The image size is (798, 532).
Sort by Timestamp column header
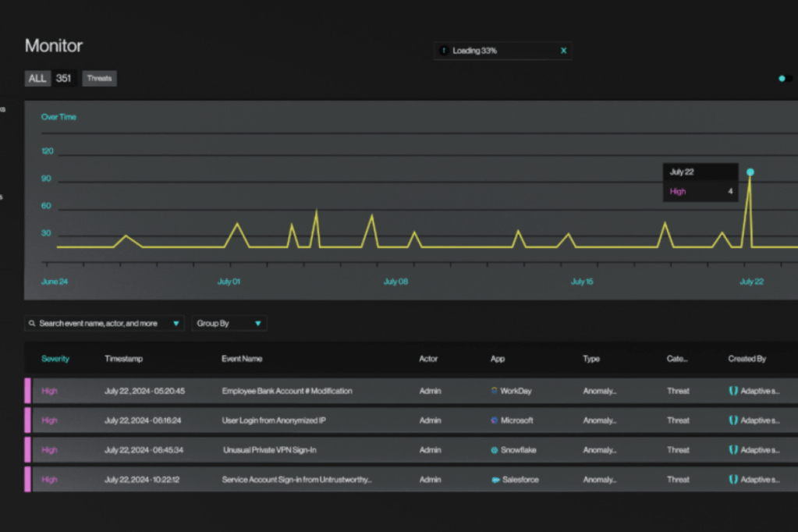click(x=124, y=359)
